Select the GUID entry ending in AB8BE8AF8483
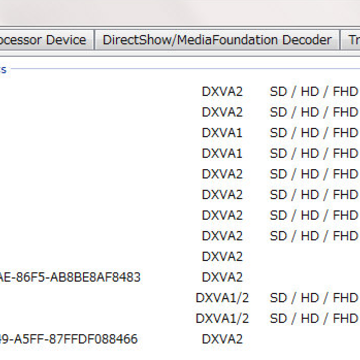The height and width of the screenshot is (360, 360). click(x=70, y=277)
